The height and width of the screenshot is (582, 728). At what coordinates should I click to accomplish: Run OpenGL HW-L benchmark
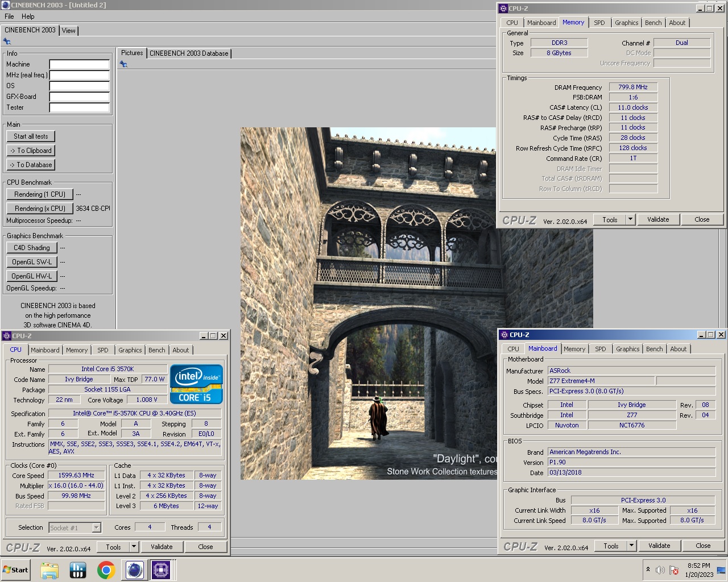pyautogui.click(x=32, y=276)
